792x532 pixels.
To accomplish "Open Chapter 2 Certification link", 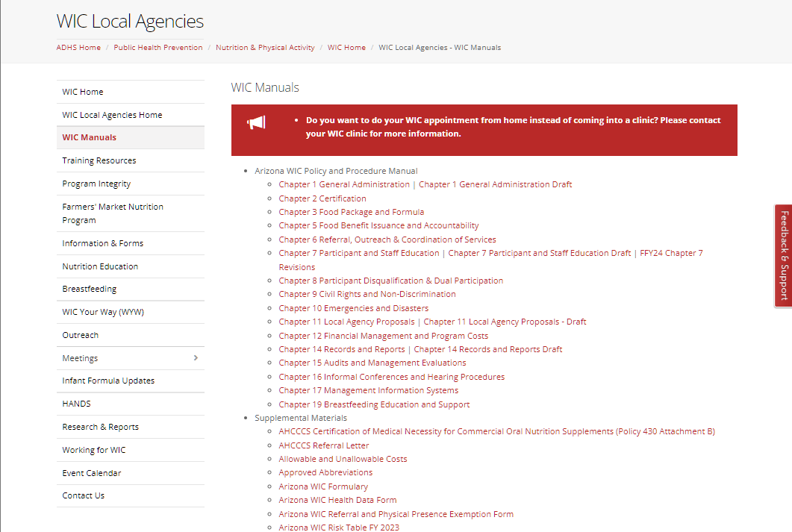I will (322, 198).
